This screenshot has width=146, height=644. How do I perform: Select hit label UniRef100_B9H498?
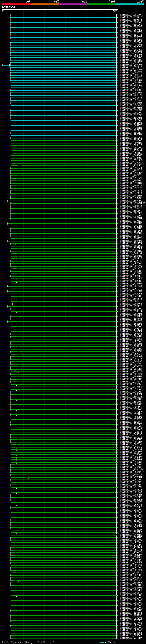pyautogui.click(x=131, y=241)
